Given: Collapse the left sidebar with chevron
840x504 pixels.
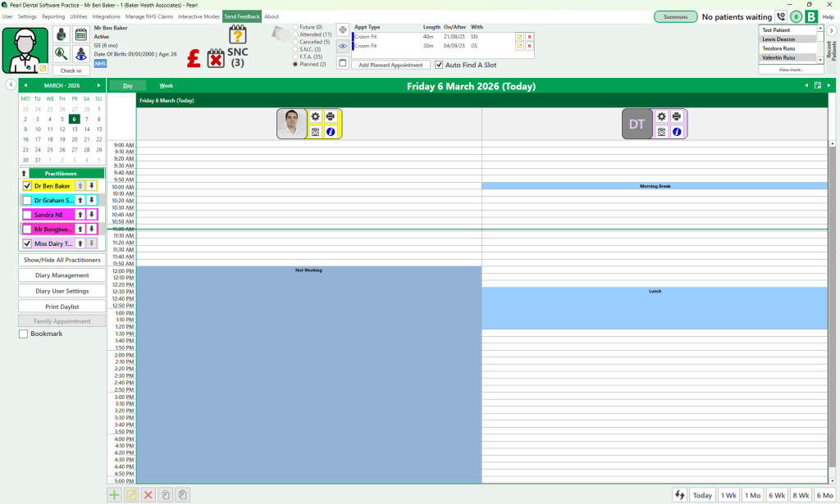Looking at the screenshot, I should 11,84.
